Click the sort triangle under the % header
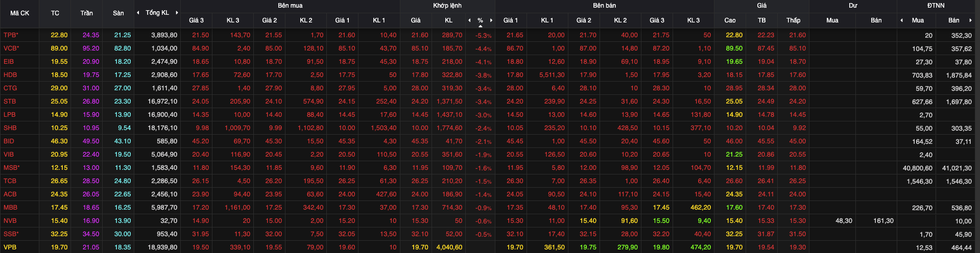980x253 pixels. coord(480,26)
